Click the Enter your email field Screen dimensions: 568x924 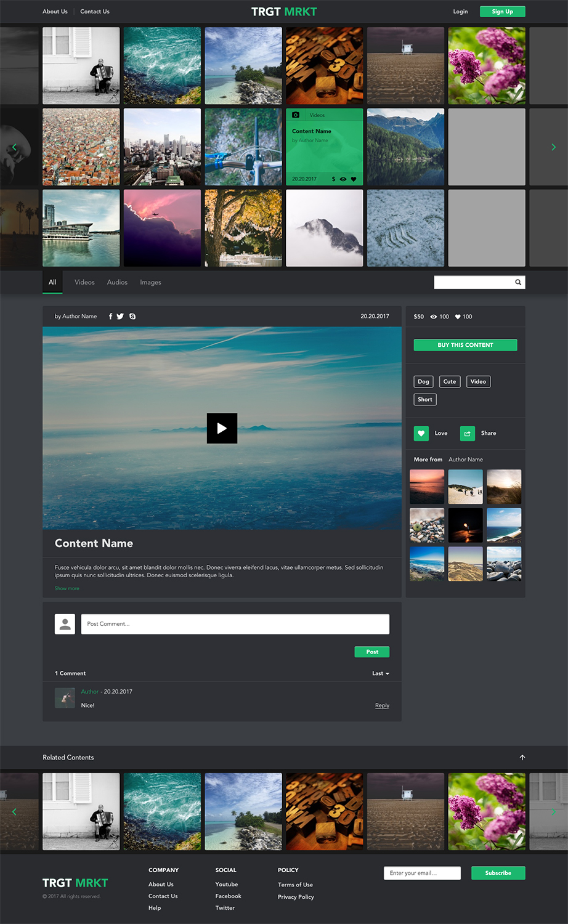tap(422, 873)
